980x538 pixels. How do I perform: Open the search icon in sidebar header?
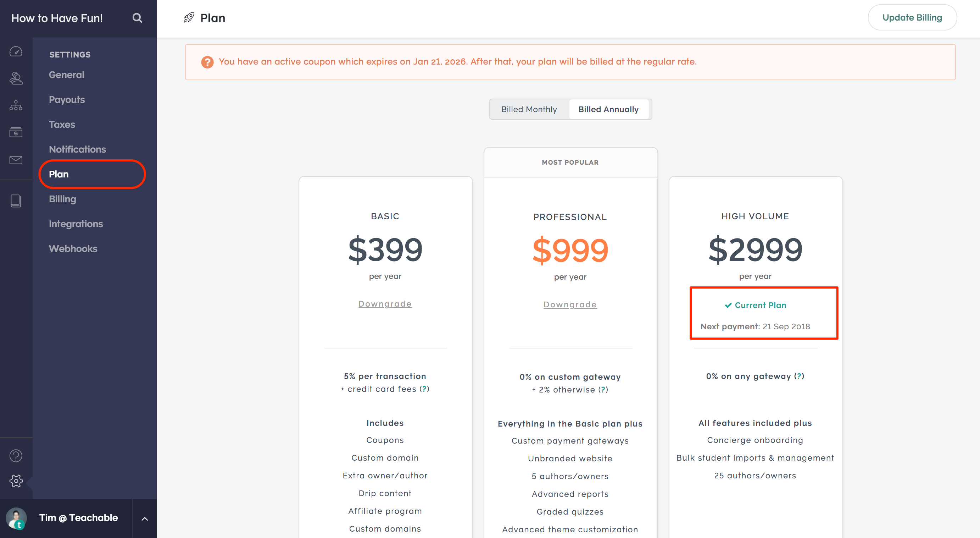click(x=137, y=18)
